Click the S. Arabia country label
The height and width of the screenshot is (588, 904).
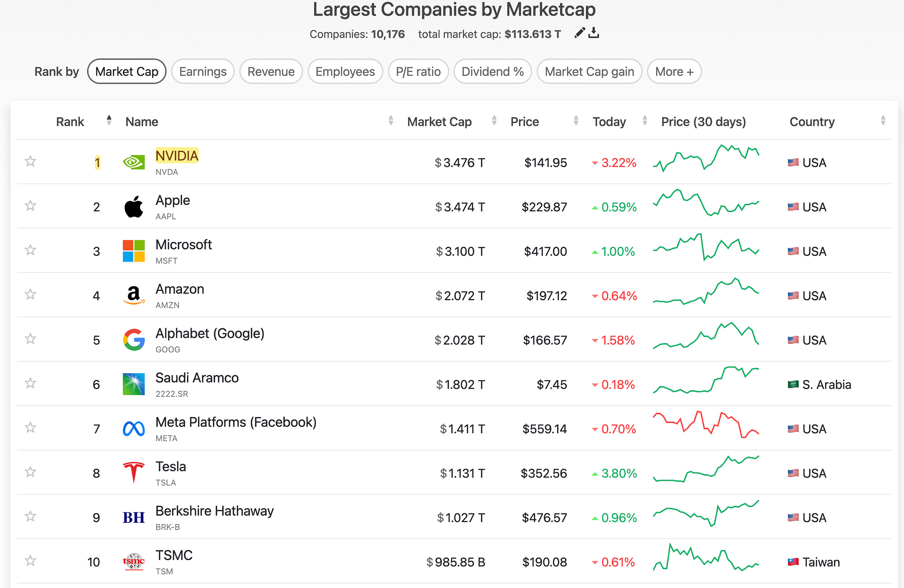826,384
